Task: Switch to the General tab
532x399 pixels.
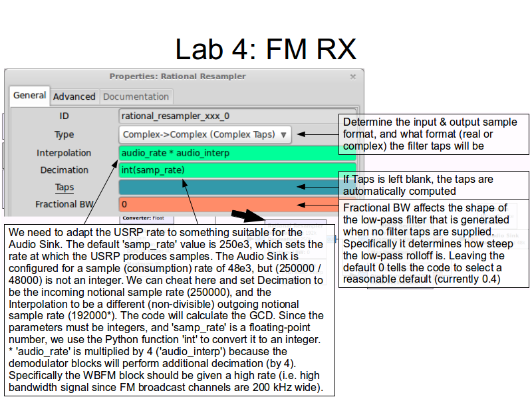Action: (x=30, y=96)
